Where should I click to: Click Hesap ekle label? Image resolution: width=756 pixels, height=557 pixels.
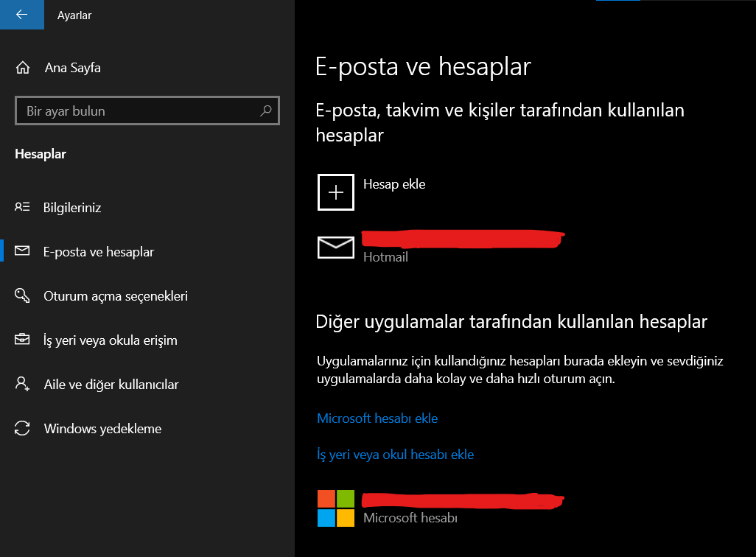coord(394,184)
